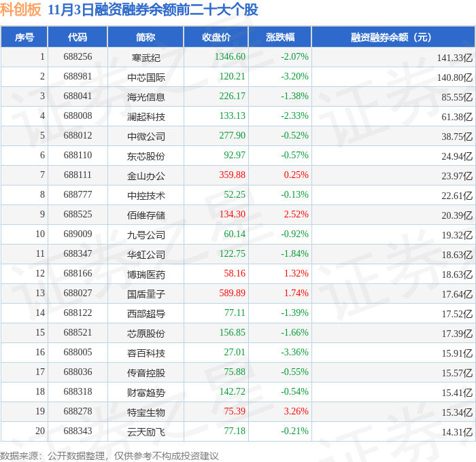Click stock code 689009
Screen dimensions: 476x462
[x=78, y=234]
